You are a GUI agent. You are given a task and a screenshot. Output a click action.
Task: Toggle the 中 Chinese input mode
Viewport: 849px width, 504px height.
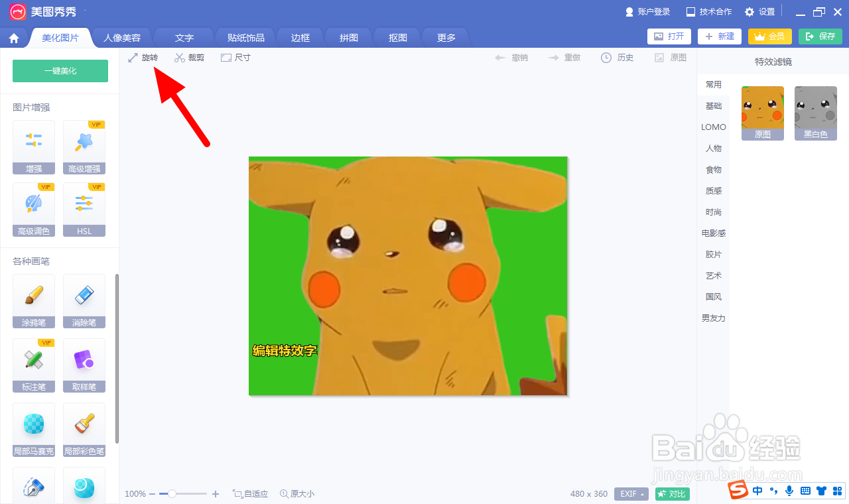(757, 491)
